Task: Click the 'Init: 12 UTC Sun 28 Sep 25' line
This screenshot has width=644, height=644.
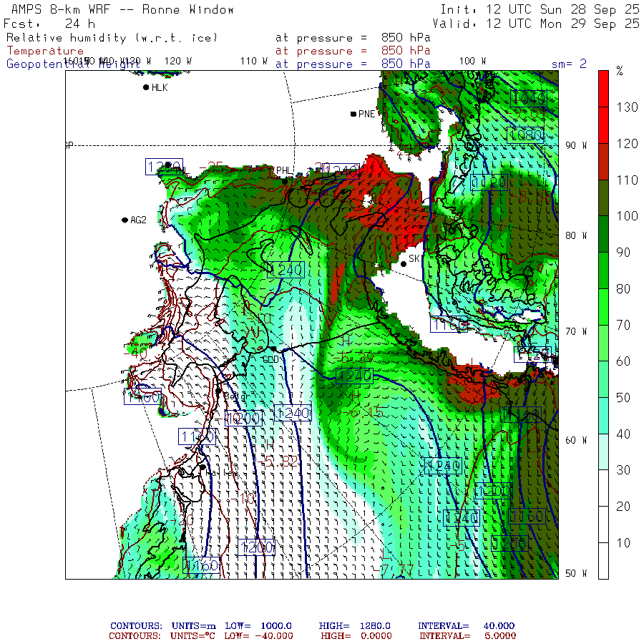Action: coord(540,9)
